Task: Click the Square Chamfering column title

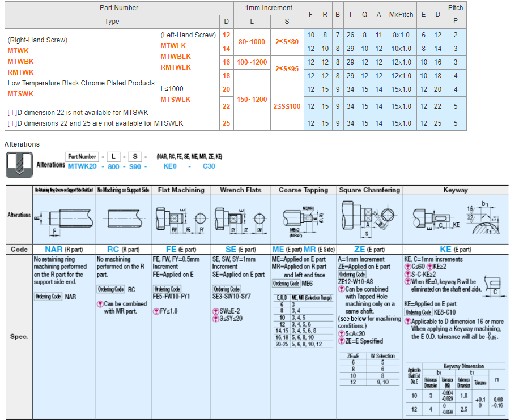Action: (370, 190)
